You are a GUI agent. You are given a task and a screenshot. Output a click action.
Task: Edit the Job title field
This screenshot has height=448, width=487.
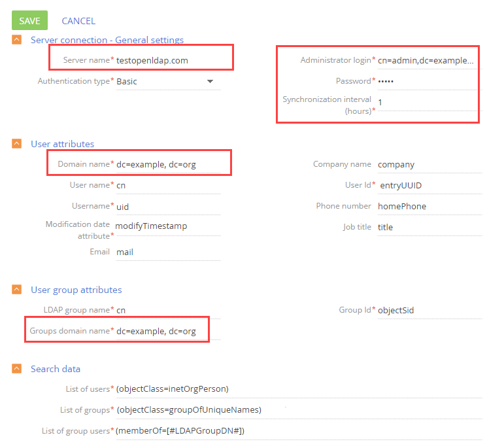[x=430, y=228]
